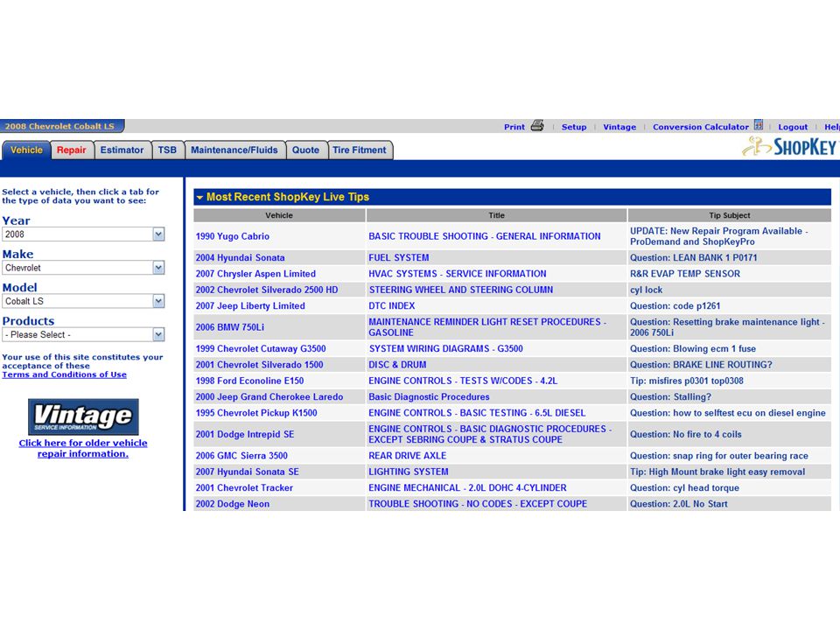Click the Print link
Screen dimensions: 840x630
(514, 127)
